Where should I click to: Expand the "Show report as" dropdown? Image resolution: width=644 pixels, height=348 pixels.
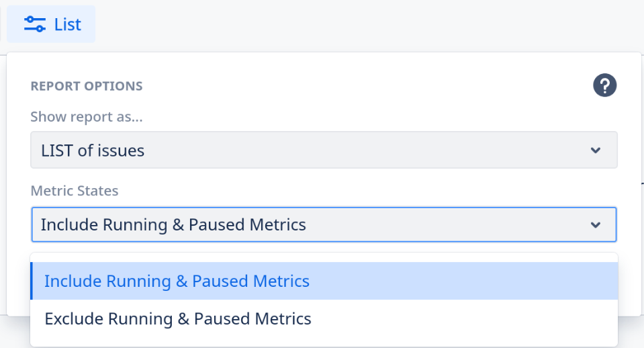324,150
